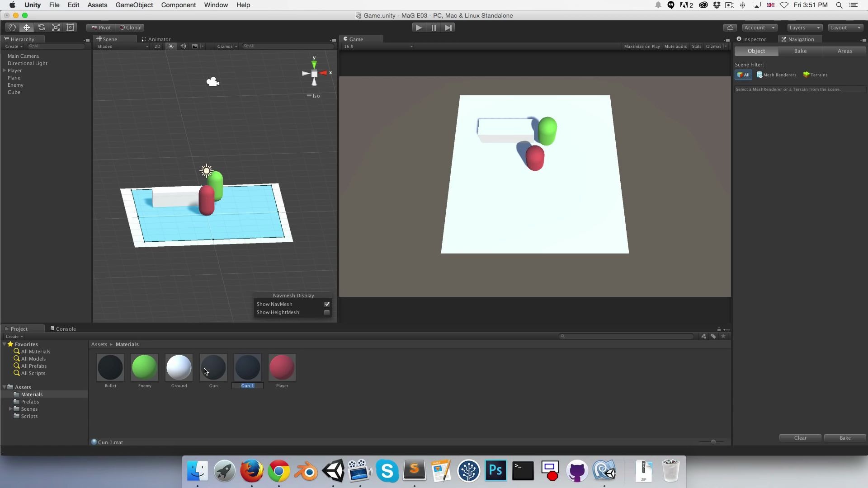Select the Rect transform tool
868x488 pixels.
pos(70,28)
